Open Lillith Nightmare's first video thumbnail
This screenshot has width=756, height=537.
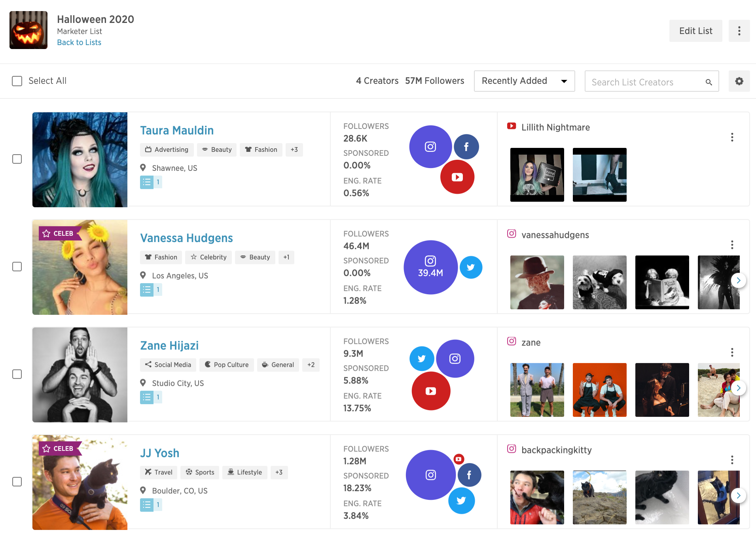537,175
